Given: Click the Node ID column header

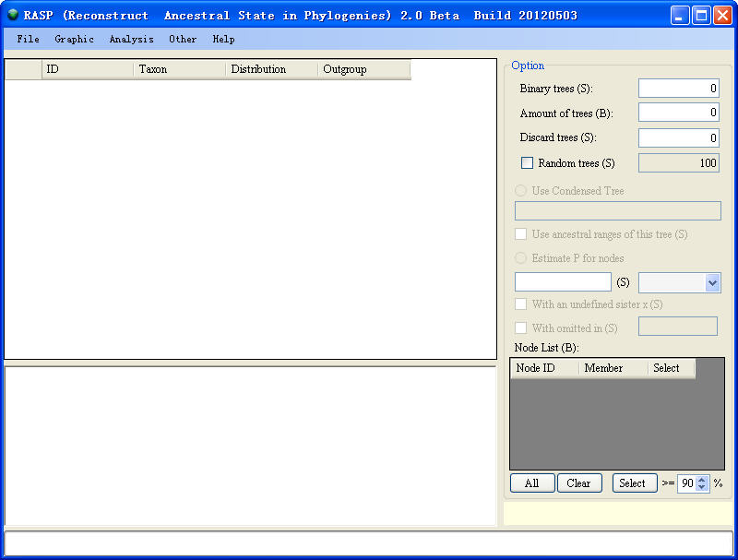Looking at the screenshot, I should coord(544,368).
